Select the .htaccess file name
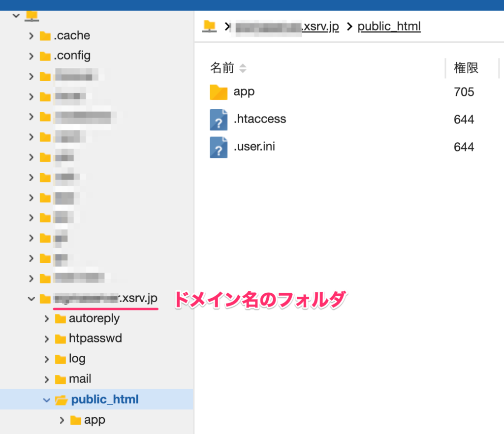The image size is (504, 434). [x=260, y=119]
